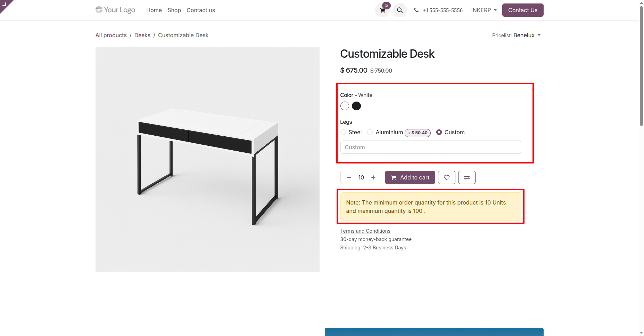Open the shopping cart icon

[x=382, y=10]
